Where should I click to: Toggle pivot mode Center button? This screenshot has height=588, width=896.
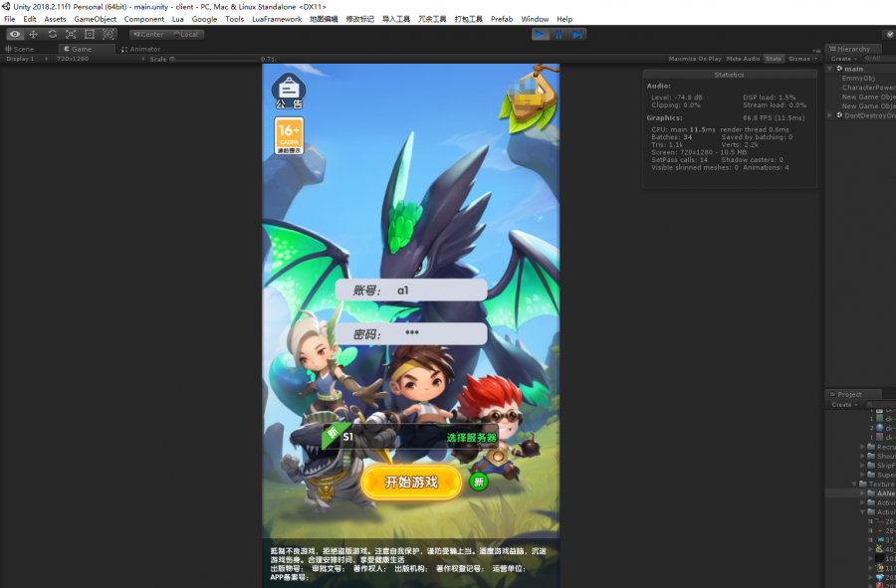148,34
